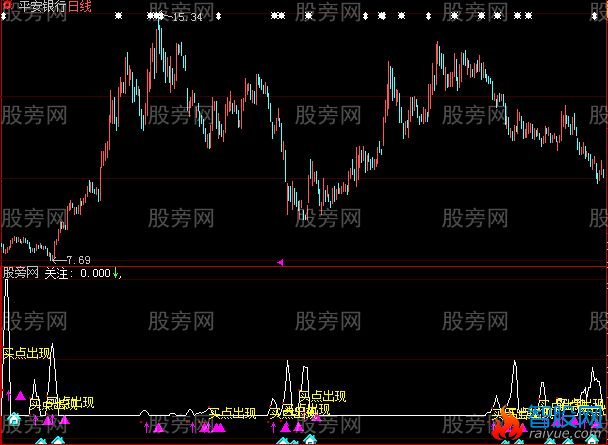Click the large magenta triangle under first 买点出现 label

[21, 396]
